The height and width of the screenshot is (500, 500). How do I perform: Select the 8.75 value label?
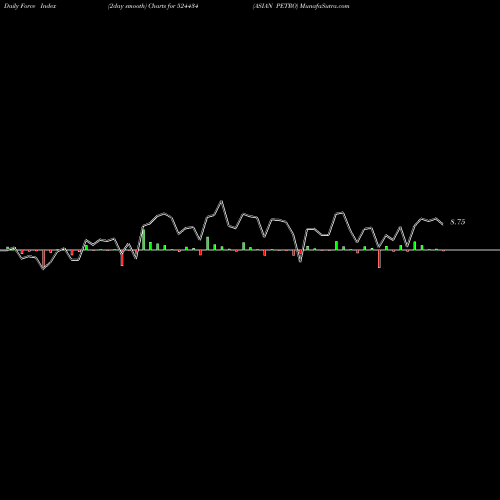[x=458, y=222]
